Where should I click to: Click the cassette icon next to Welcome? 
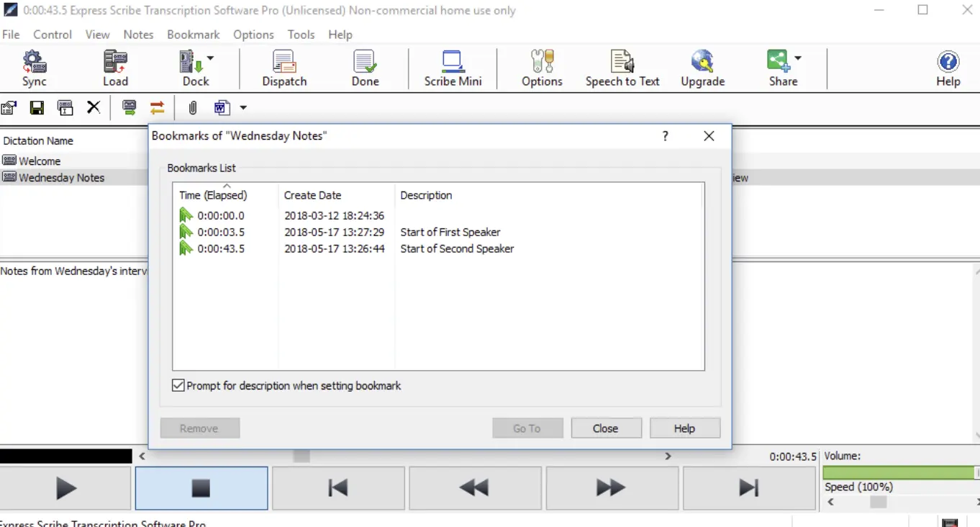(x=9, y=161)
